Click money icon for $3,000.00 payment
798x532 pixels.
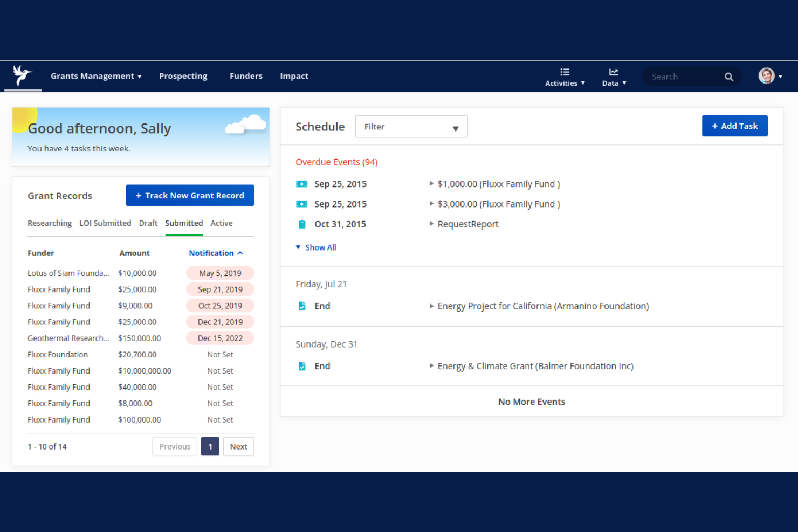point(301,204)
